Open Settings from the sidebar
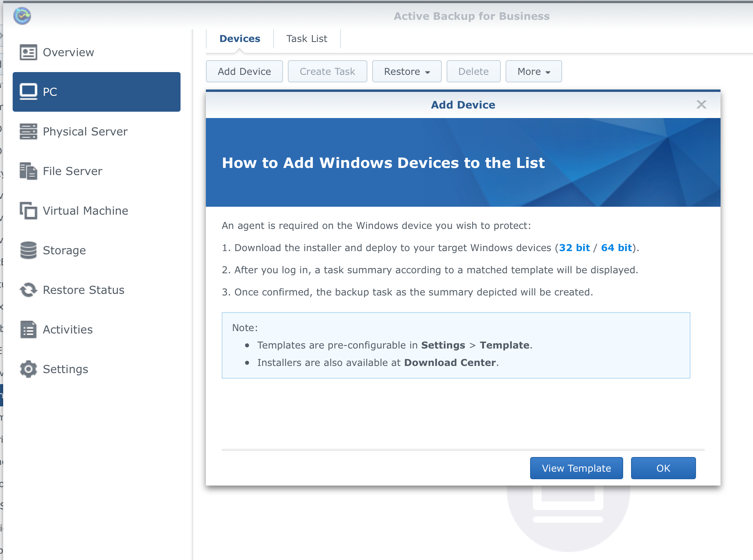This screenshot has width=753, height=560. point(97,369)
